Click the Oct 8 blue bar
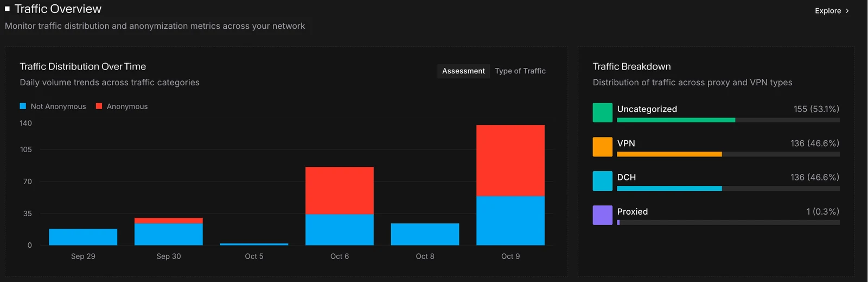Screen dimensions: 868x282 point(425,234)
